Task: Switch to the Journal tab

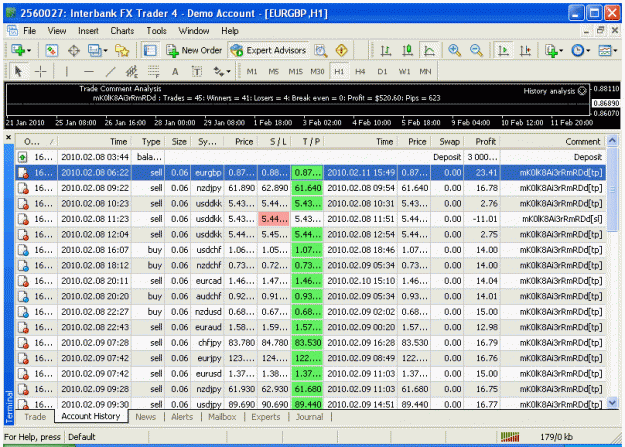Action: pyautogui.click(x=309, y=417)
